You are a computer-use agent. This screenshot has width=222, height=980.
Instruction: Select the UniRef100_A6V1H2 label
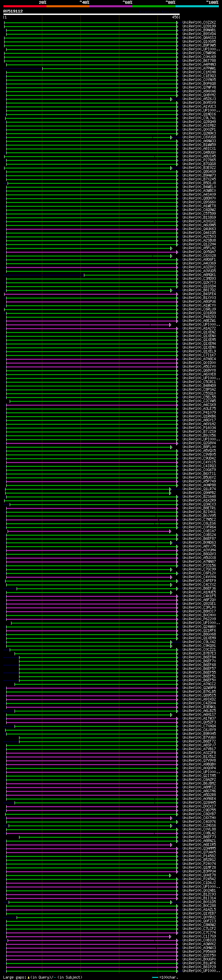tap(199, 424)
